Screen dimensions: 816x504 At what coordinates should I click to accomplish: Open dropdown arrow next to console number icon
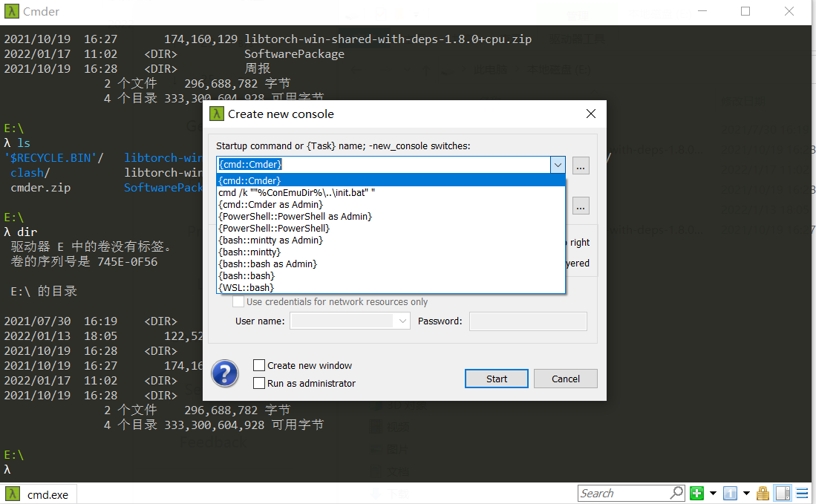tap(746, 493)
